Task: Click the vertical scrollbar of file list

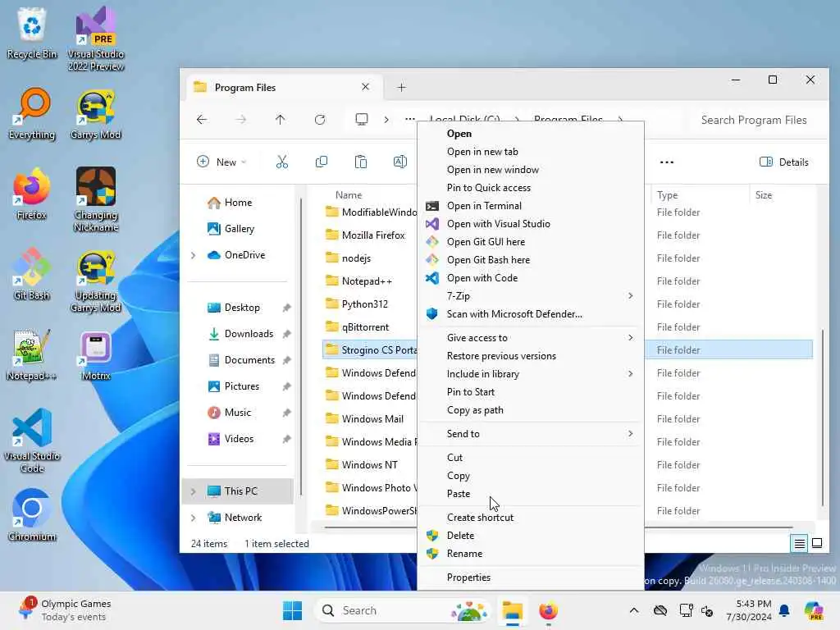Action: click(822, 418)
